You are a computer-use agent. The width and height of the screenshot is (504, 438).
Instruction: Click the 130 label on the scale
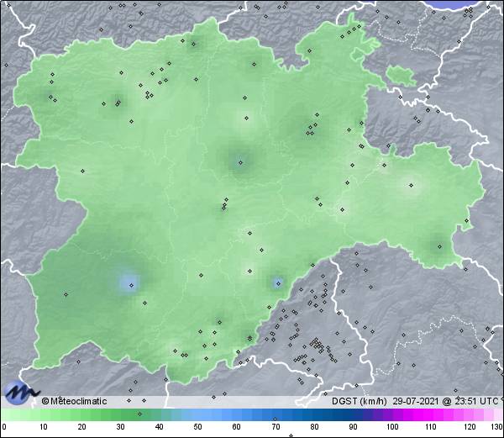click(x=497, y=427)
